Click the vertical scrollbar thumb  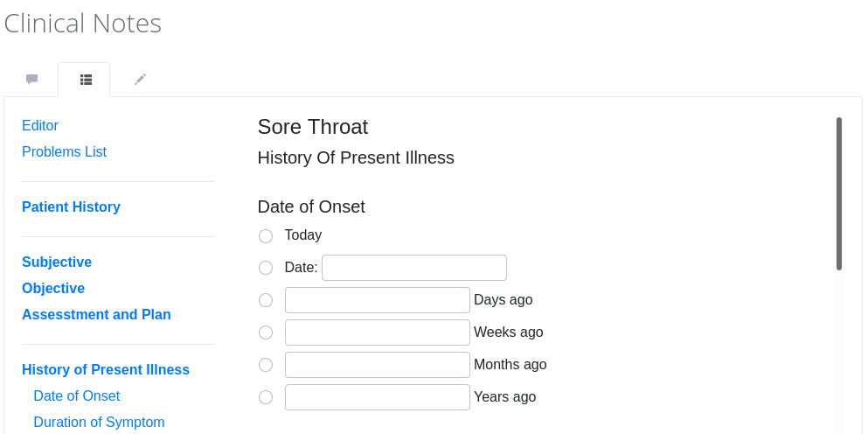pyautogui.click(x=839, y=193)
